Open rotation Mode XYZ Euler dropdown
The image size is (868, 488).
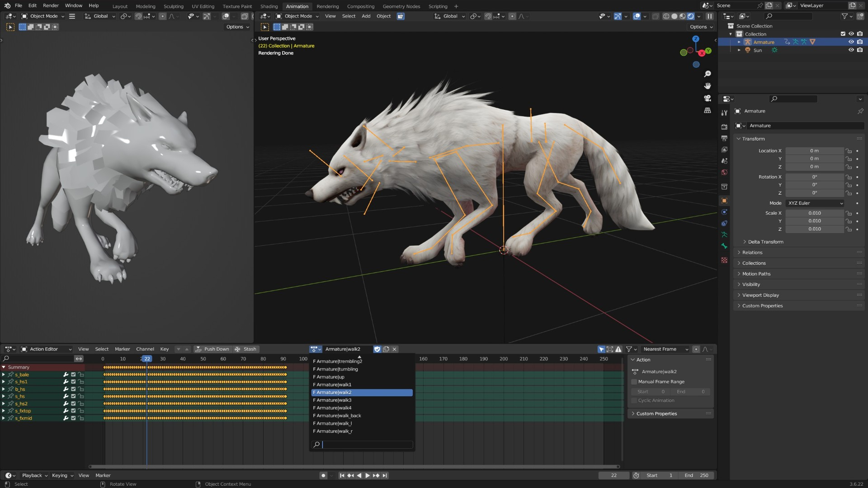pos(815,203)
